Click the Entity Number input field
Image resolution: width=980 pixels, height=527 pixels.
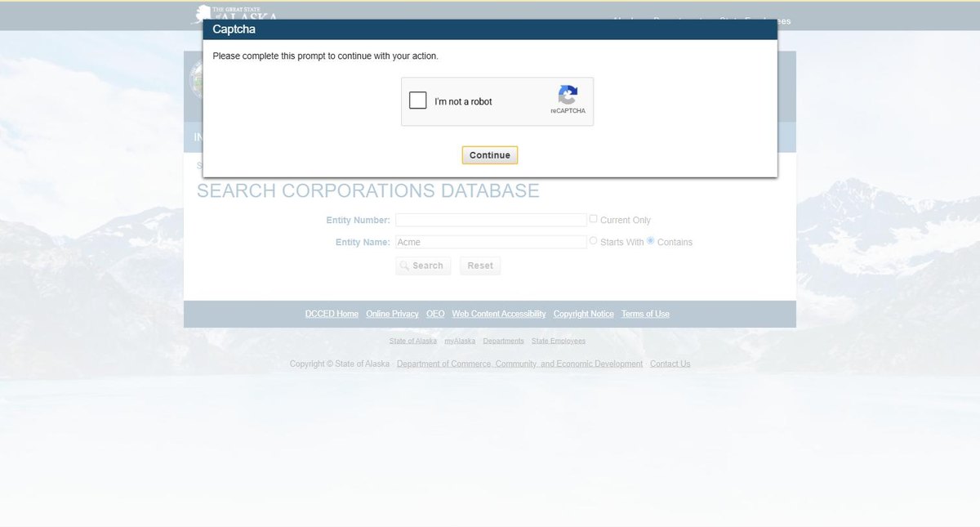[x=491, y=220]
